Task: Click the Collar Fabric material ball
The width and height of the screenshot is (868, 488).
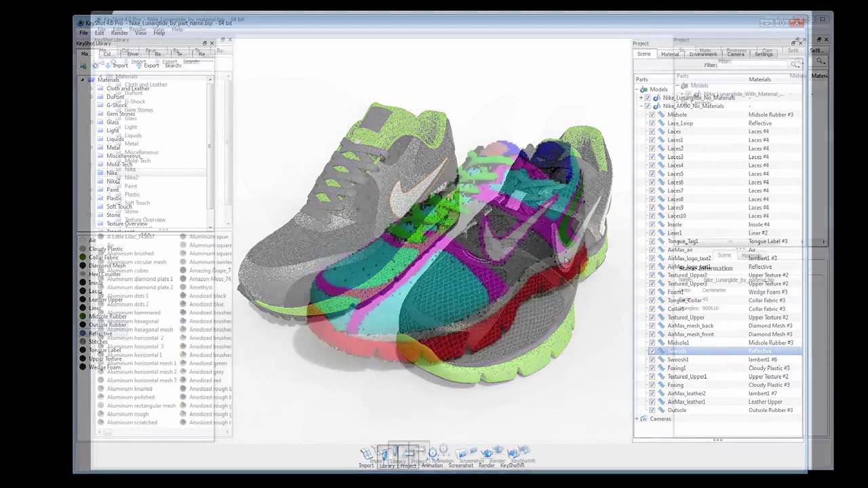Action: coord(83,258)
